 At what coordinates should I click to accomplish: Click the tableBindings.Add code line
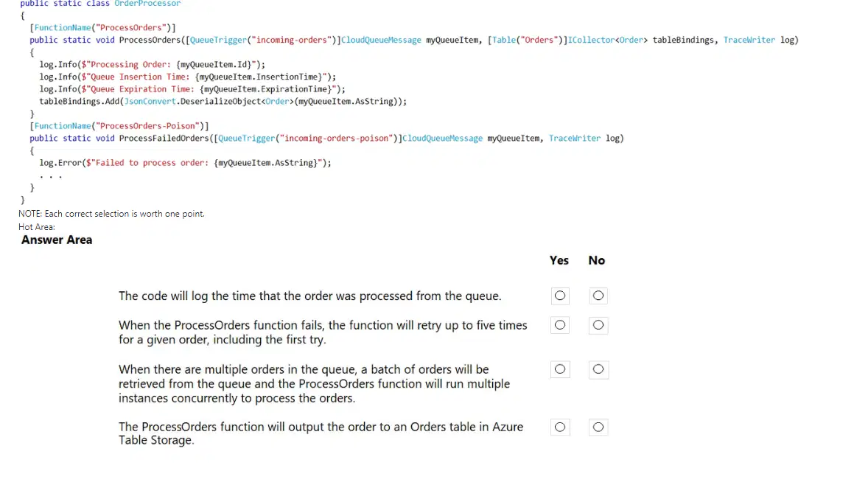223,101
